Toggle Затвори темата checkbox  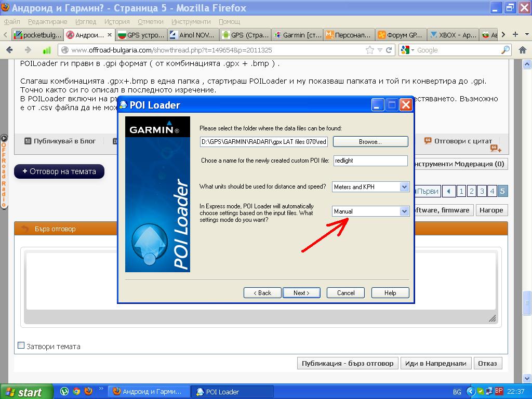(21, 345)
